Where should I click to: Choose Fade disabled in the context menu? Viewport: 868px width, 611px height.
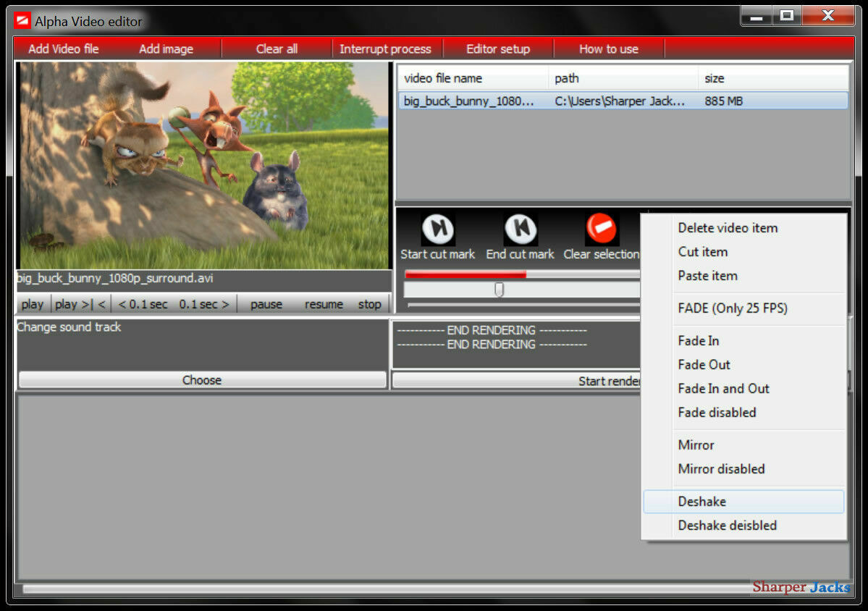[x=743, y=413]
